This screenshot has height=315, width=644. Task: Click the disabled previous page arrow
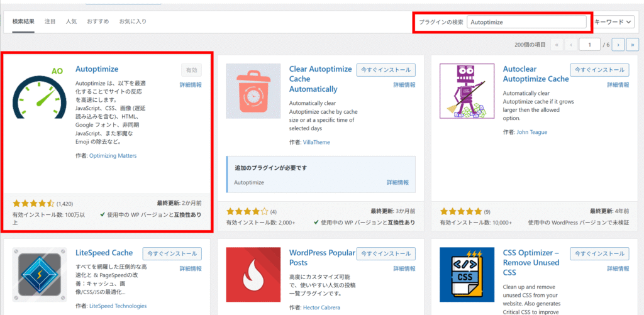pos(570,45)
